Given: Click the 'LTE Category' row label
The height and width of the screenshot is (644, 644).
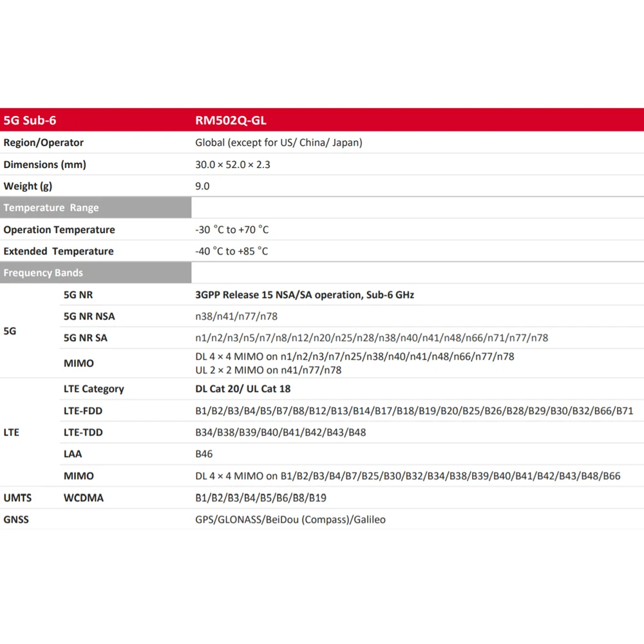Looking at the screenshot, I should point(93,389).
